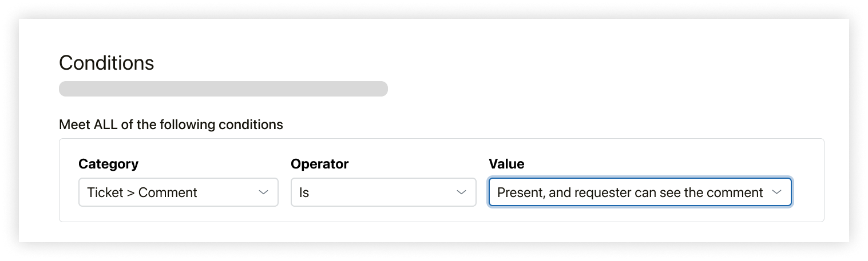868x261 pixels.
Task: Click the gray placeholder bar under Conditions
Action: [223, 89]
